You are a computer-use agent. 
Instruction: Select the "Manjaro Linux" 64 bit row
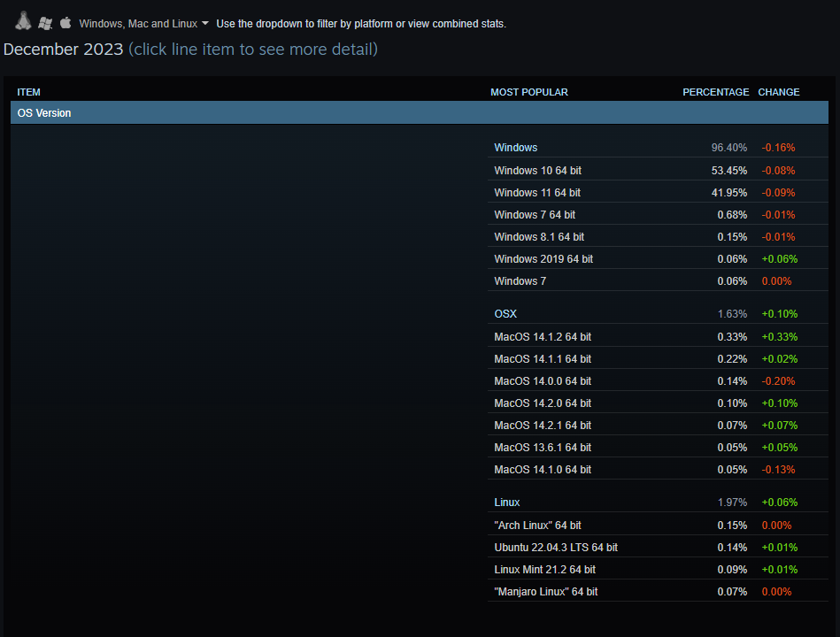658,592
